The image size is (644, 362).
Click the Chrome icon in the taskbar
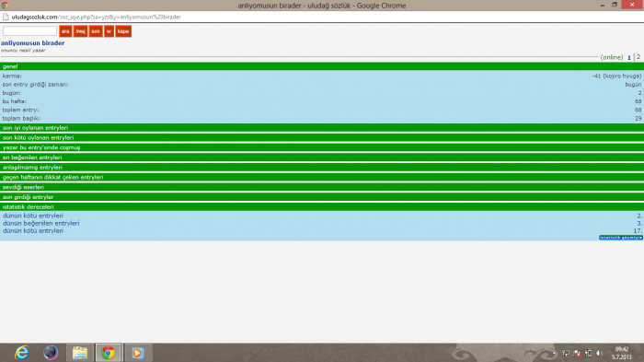coord(108,353)
